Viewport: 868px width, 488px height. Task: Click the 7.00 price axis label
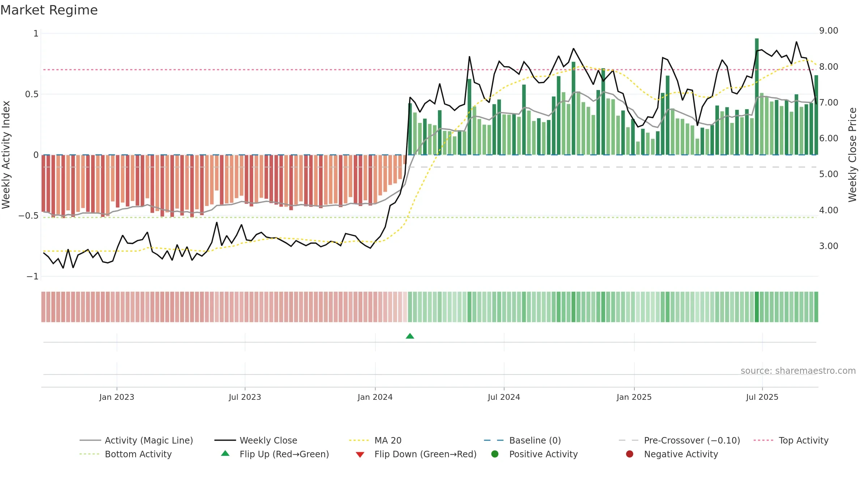pyautogui.click(x=829, y=103)
